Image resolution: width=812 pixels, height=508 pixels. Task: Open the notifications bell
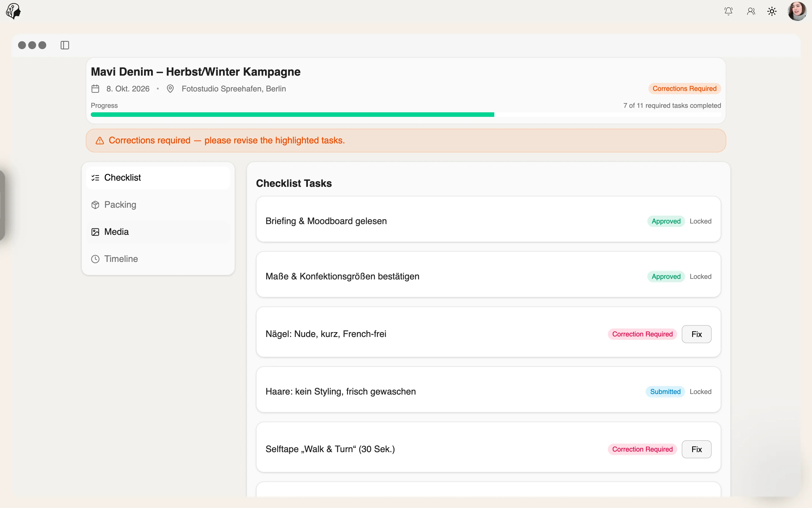click(x=729, y=11)
